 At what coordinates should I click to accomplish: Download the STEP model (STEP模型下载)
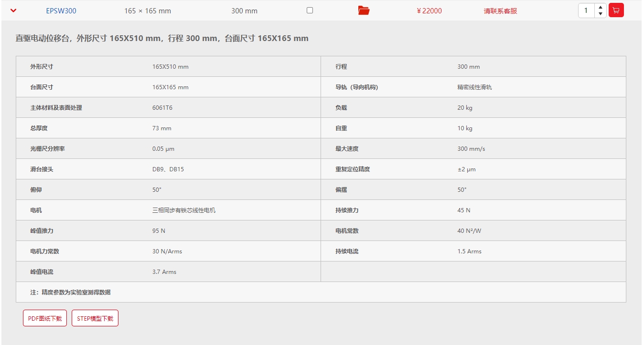[x=95, y=318]
